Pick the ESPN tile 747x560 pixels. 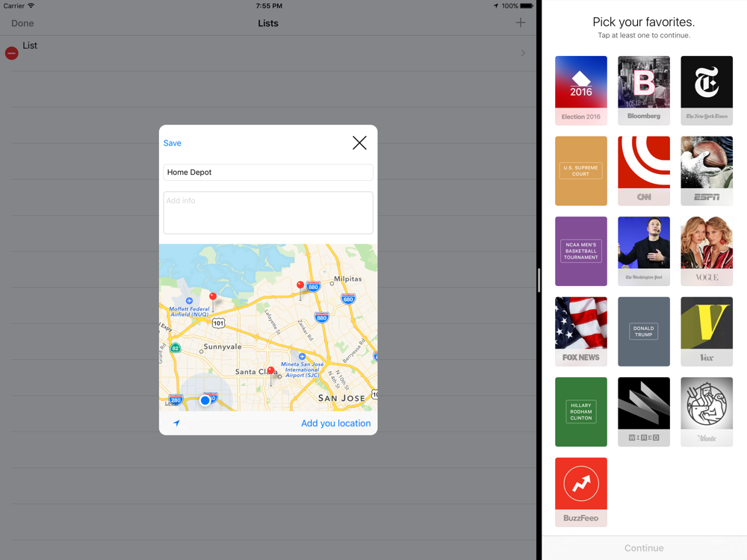707,171
